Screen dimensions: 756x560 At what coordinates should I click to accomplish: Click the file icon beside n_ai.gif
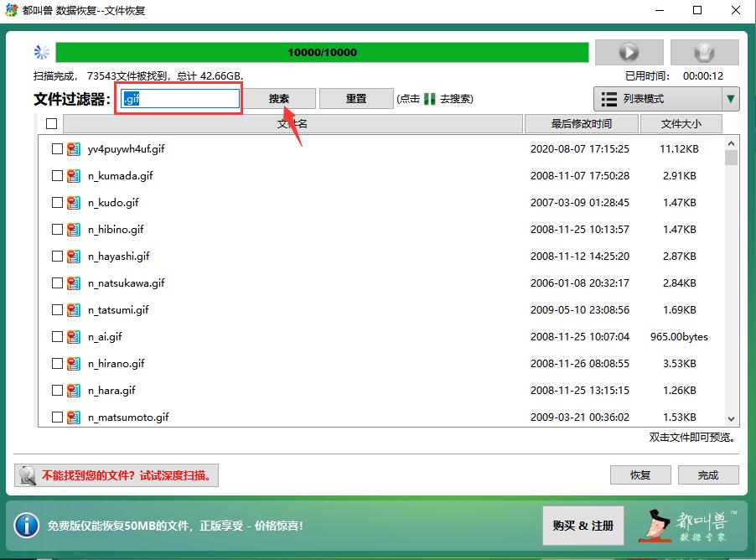[x=74, y=337]
